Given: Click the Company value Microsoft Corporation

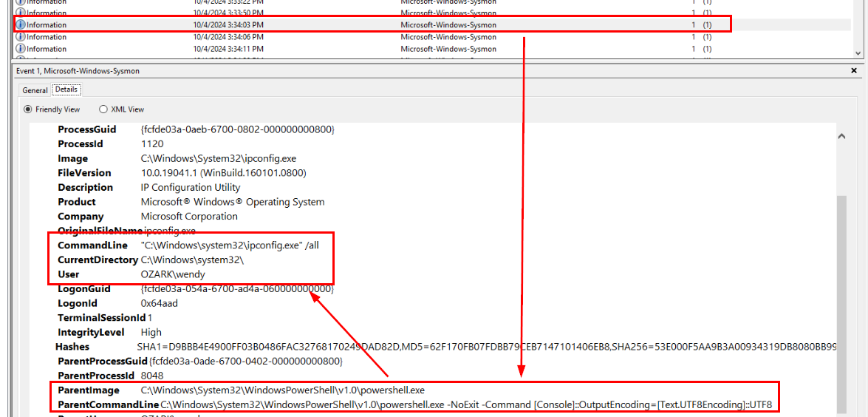Looking at the screenshot, I should click(189, 216).
